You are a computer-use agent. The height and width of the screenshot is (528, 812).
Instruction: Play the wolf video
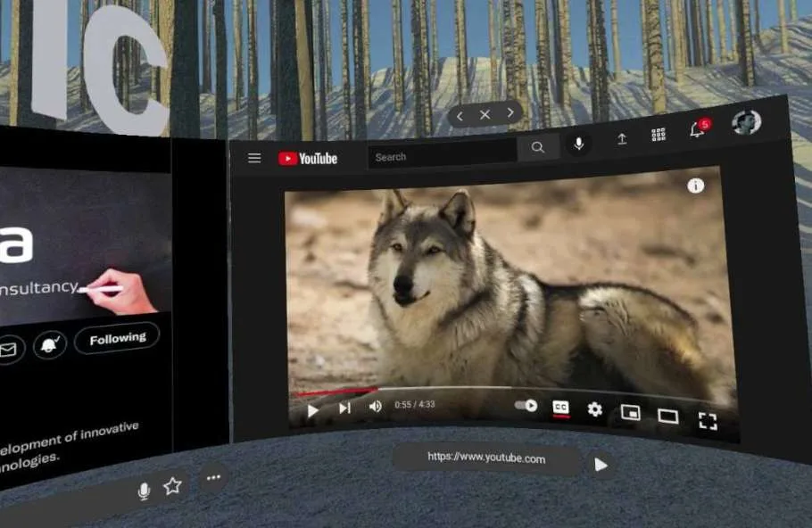(312, 411)
